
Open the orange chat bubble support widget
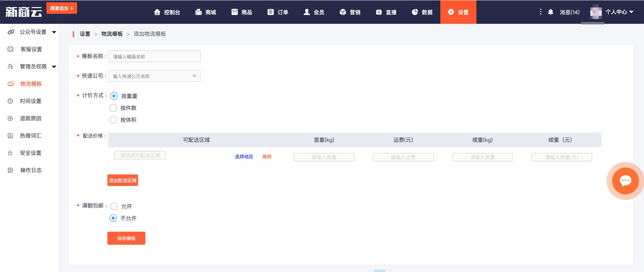[625, 181]
